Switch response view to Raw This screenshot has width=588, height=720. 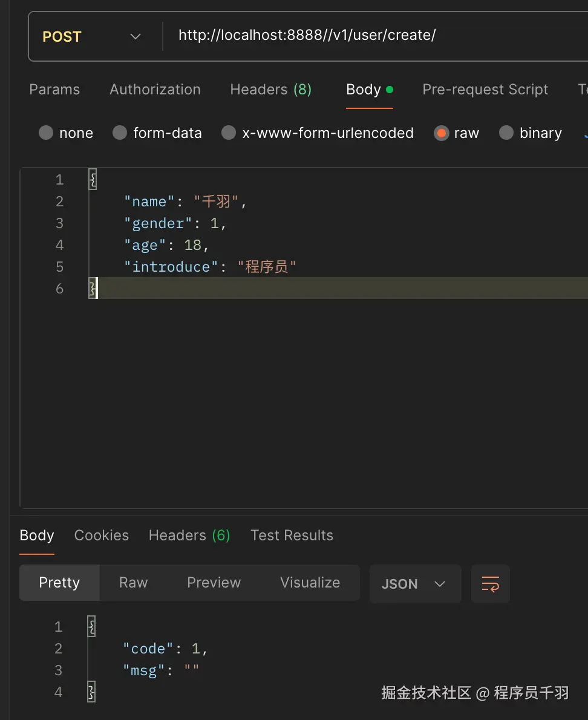133,583
